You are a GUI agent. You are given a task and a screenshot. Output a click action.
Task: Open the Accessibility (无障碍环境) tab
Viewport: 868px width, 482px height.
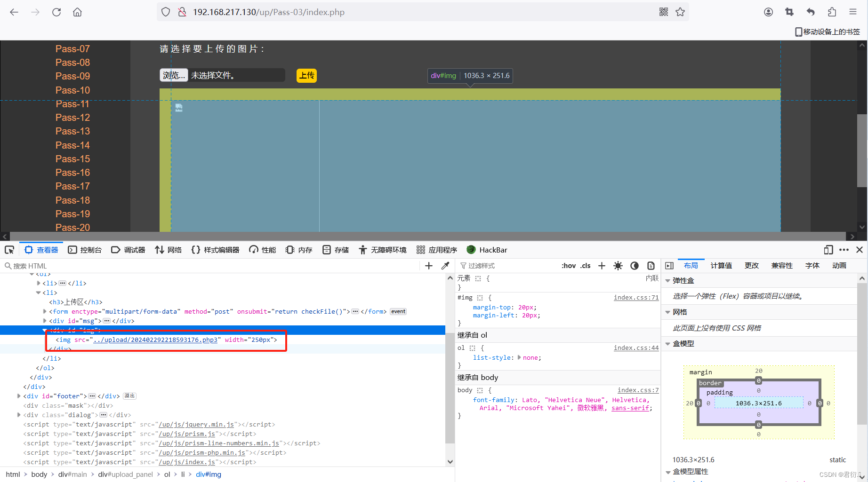pos(383,250)
